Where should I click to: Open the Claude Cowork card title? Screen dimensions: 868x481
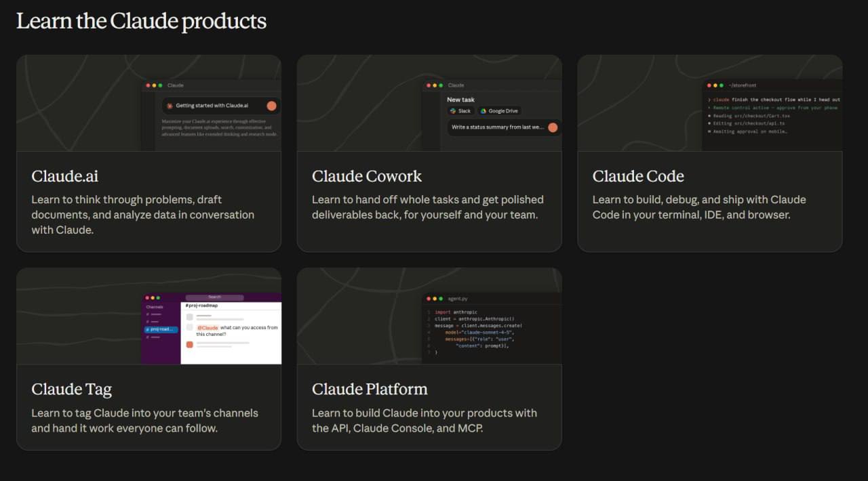pos(367,176)
